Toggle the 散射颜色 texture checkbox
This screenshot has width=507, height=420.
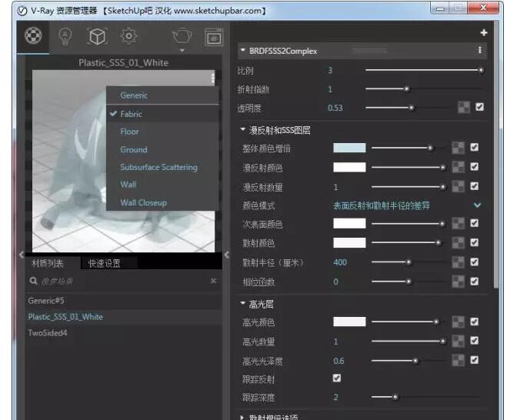tap(475, 242)
